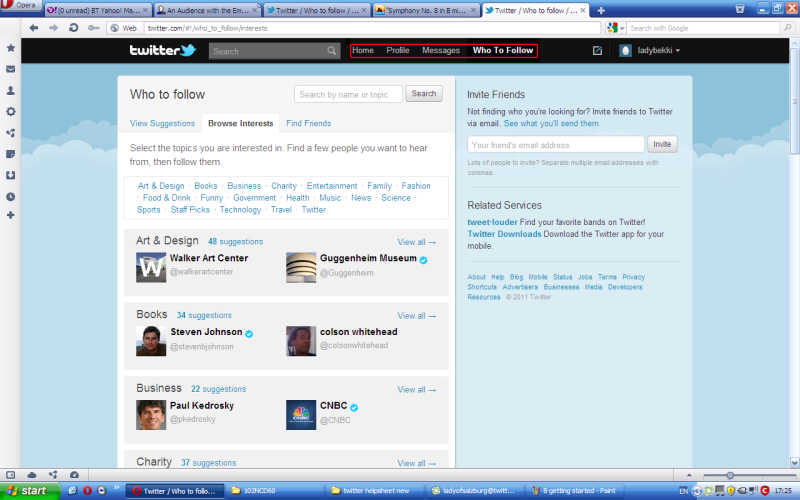Open the Entertainment topic link
The width and height of the screenshot is (800, 500).
332,186
